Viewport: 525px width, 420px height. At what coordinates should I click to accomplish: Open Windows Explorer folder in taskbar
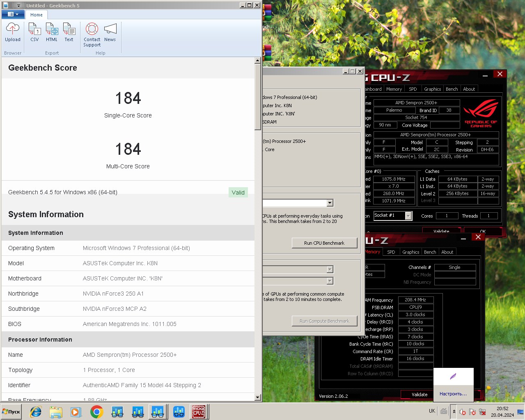56,412
